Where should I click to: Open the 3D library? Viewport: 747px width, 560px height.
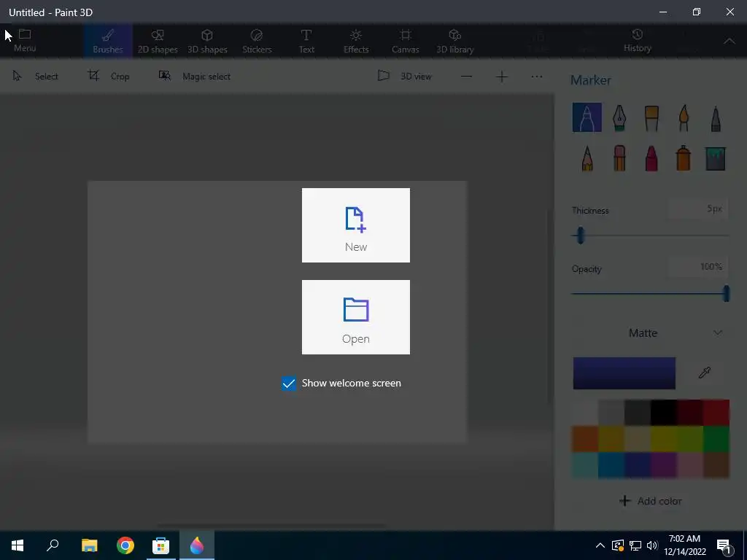coord(455,42)
